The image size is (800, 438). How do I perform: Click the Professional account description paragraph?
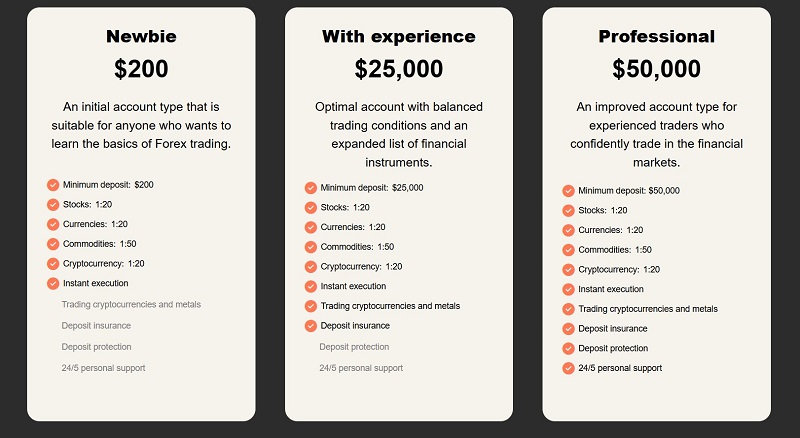[657, 135]
